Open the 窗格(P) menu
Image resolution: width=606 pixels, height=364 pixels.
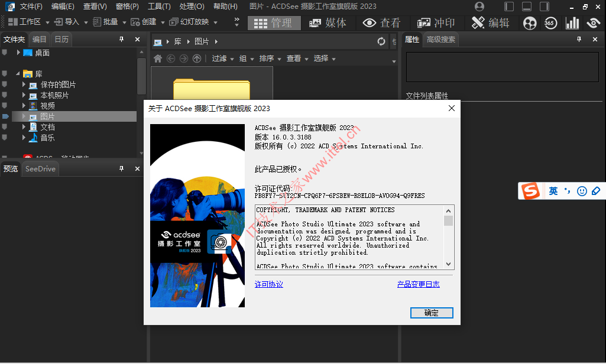(x=127, y=6)
